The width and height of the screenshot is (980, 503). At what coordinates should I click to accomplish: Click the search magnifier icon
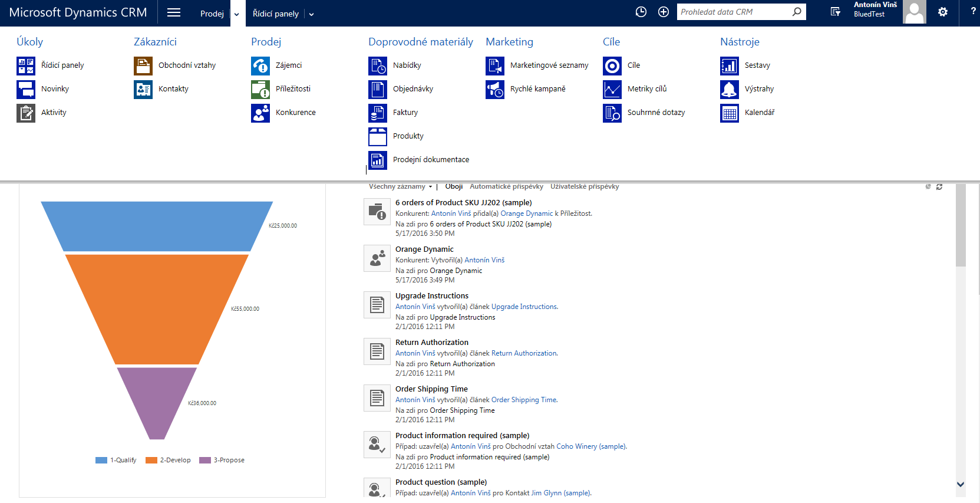click(797, 12)
